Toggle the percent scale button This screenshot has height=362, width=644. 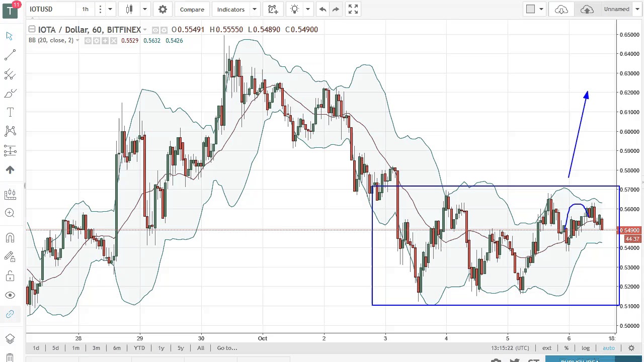coord(567,348)
